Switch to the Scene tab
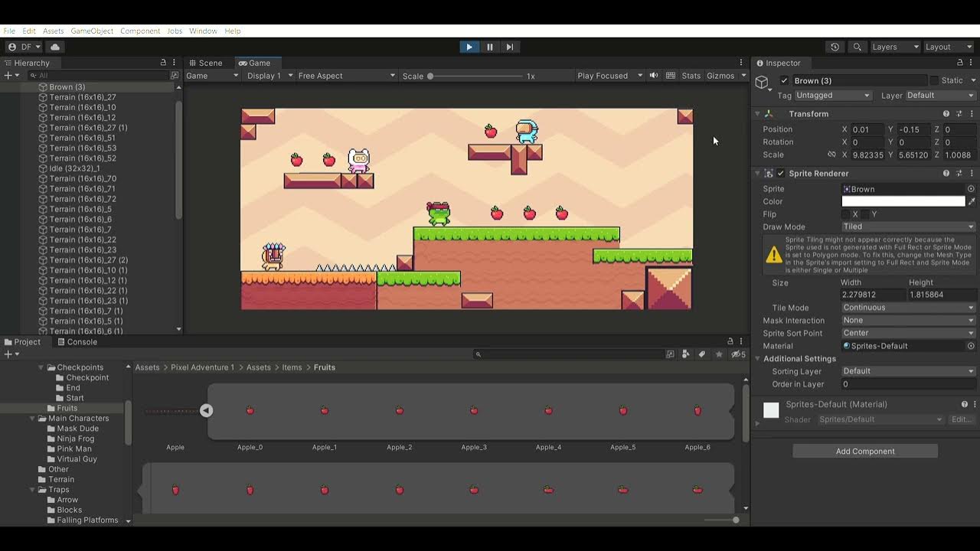The image size is (980, 551). tap(205, 63)
